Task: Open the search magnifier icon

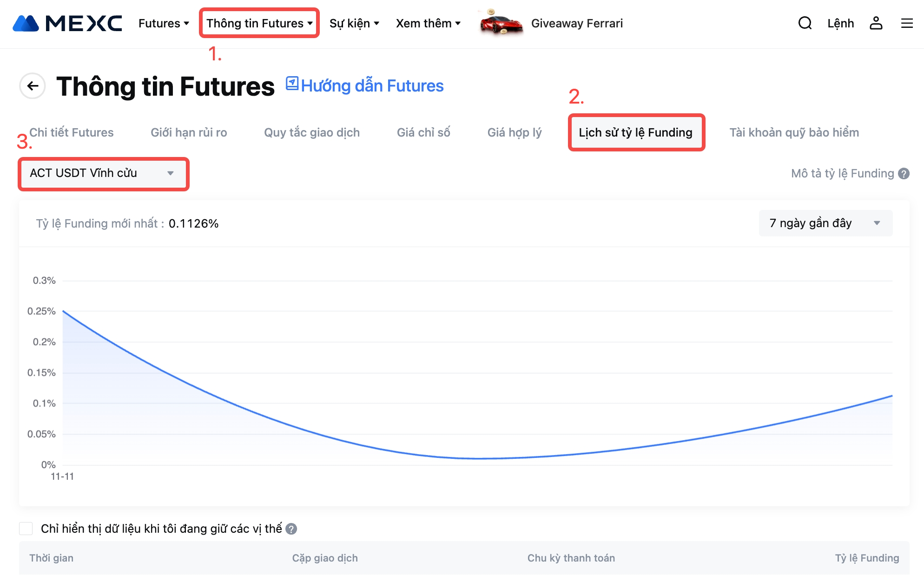Action: coord(805,23)
